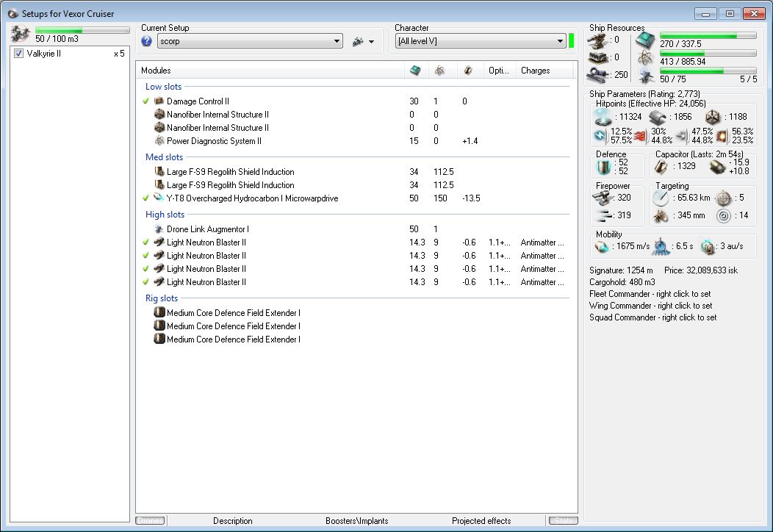Click the shield hitpoints icon showing 11324
The height and width of the screenshot is (532, 773).
[x=603, y=117]
